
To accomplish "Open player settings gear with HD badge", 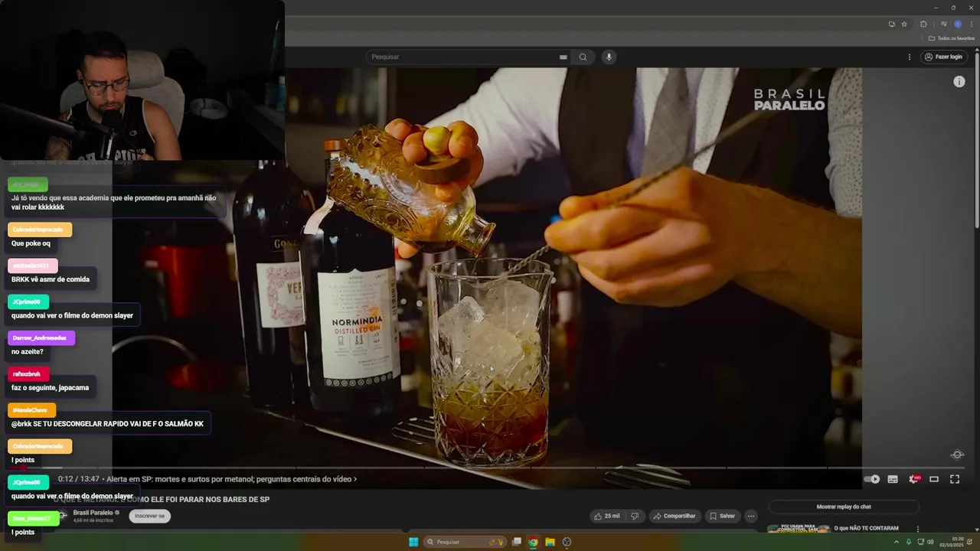I will (914, 479).
